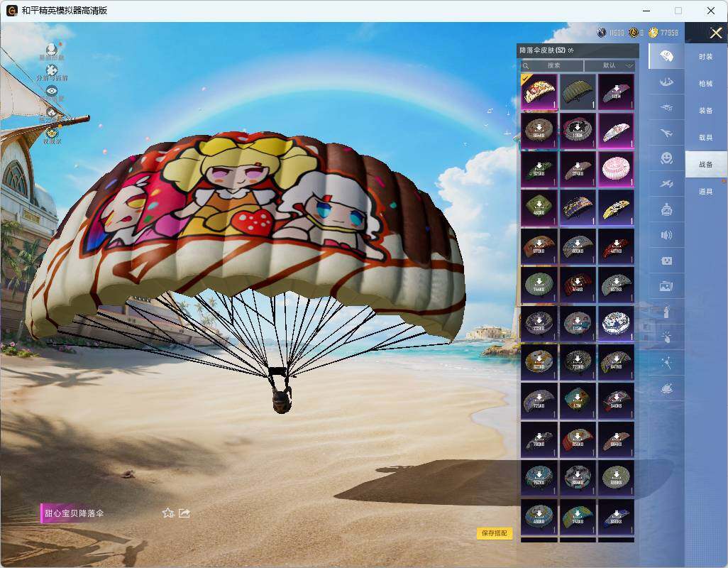Download the 864KB parachute skin
Viewport: 728px width, 568px height.
(539, 131)
